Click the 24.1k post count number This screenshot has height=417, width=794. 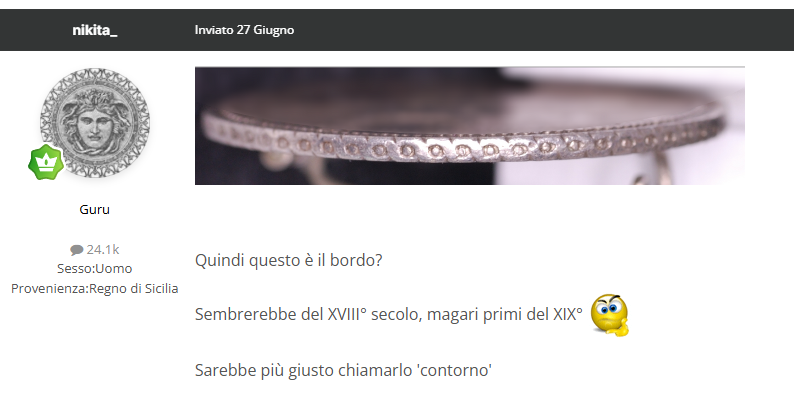click(x=103, y=249)
